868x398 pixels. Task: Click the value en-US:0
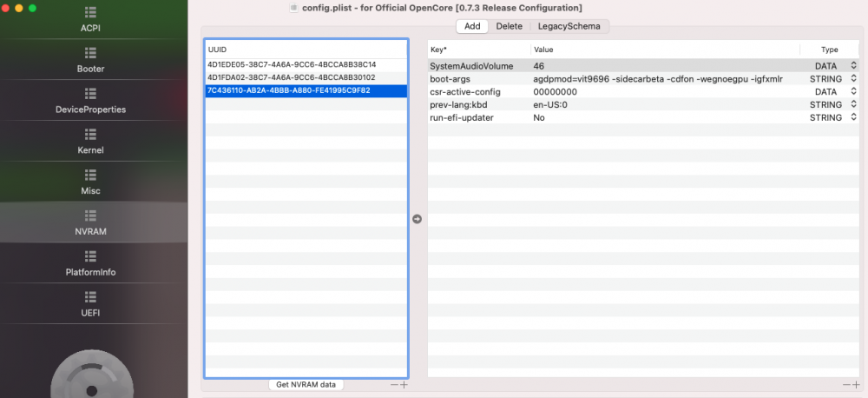tap(550, 104)
